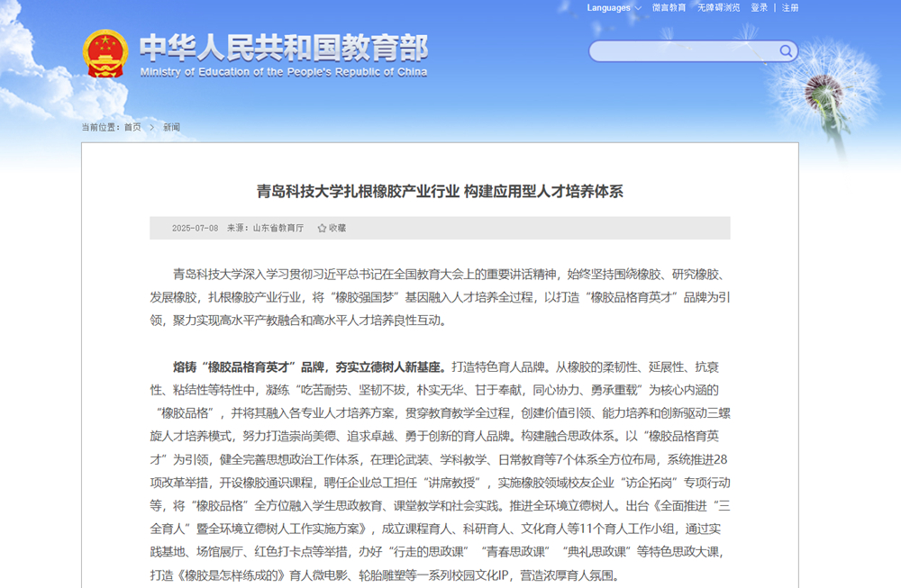
Task: Focus the site search input field
Action: (x=685, y=50)
